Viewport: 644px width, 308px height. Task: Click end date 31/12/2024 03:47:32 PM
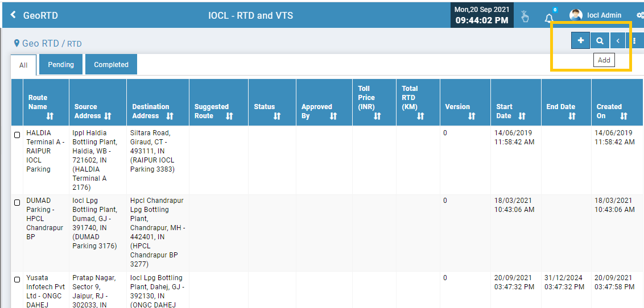[565, 282]
